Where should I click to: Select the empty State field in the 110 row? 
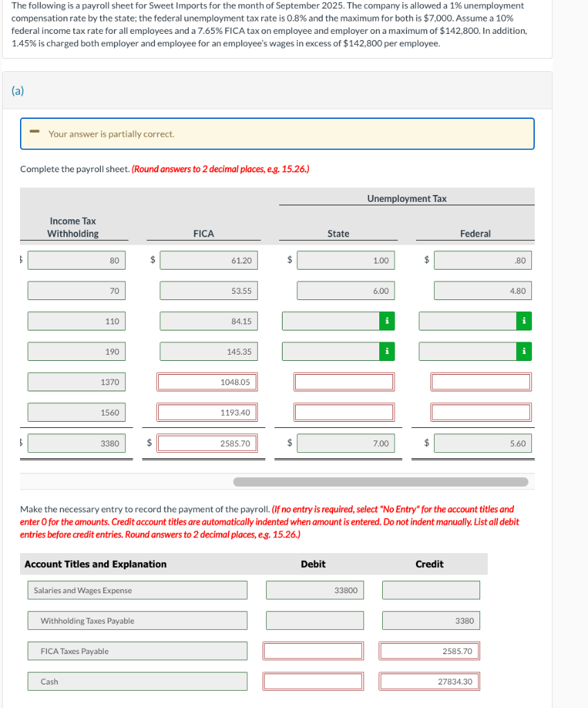[x=331, y=321]
